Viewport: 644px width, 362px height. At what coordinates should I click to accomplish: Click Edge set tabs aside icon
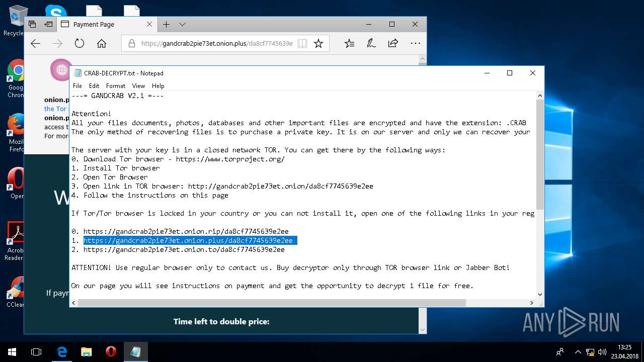[x=48, y=24]
